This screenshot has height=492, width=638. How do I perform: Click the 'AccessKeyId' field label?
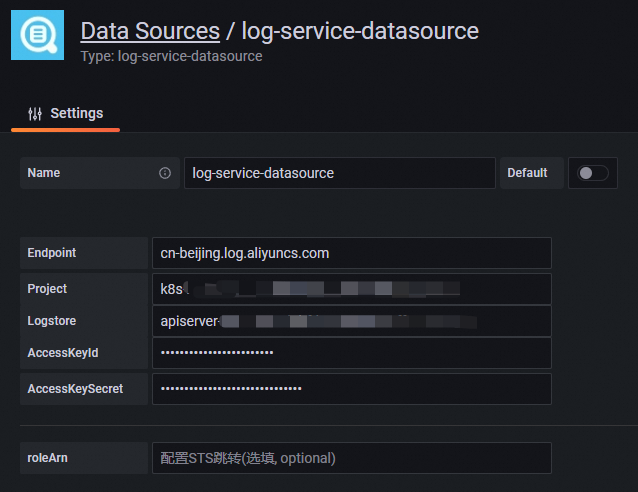click(63, 352)
